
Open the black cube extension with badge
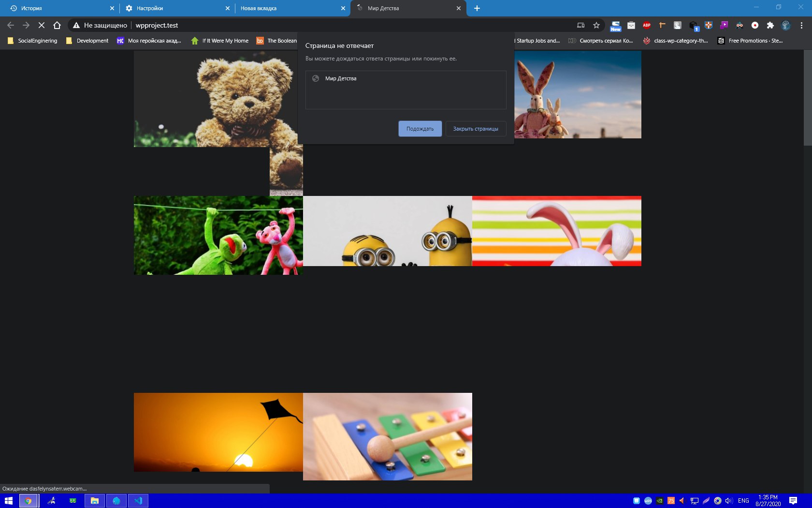[694, 26]
